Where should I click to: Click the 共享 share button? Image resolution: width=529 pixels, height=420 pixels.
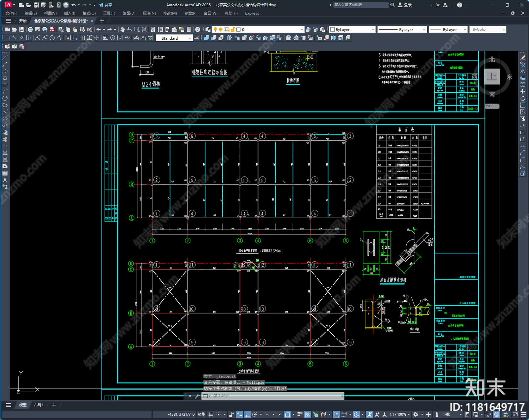[x=105, y=5]
